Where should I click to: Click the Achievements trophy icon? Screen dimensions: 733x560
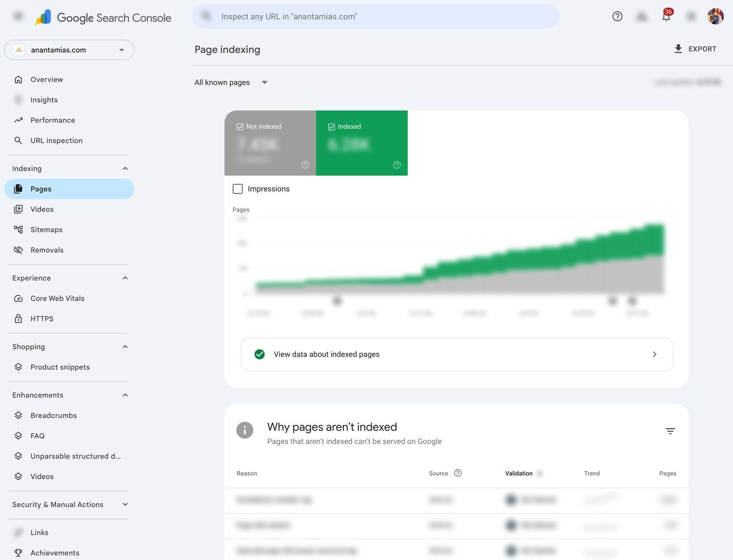tap(18, 553)
